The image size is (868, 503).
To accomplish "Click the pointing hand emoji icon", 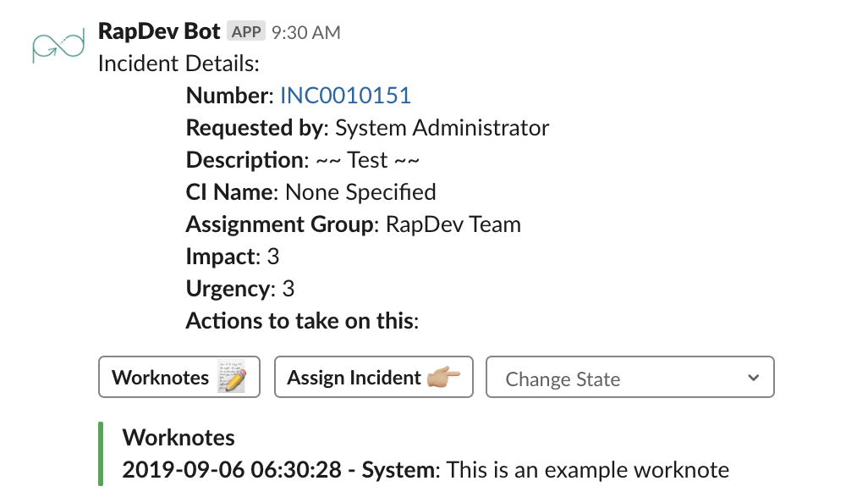I will point(443,378).
